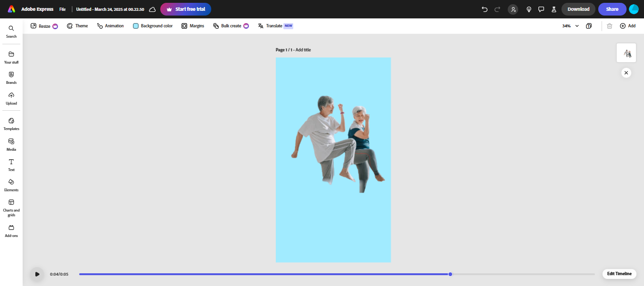
Task: Open the File menu
Action: pyautogui.click(x=62, y=9)
